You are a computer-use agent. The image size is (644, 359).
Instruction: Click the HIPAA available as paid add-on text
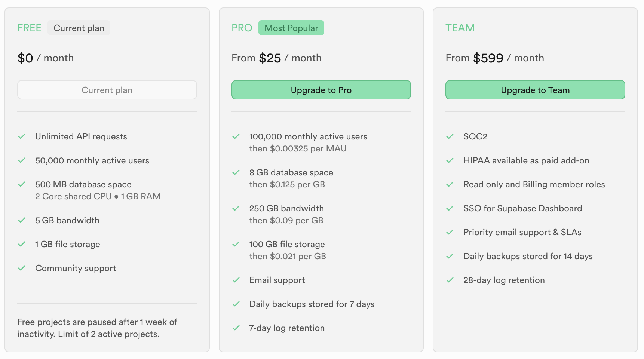click(526, 160)
